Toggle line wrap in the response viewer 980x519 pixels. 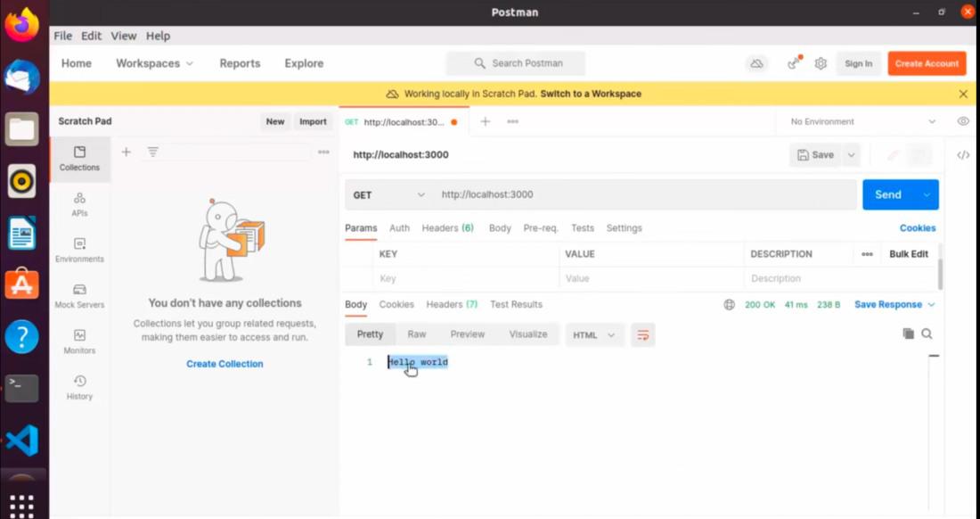(642, 335)
